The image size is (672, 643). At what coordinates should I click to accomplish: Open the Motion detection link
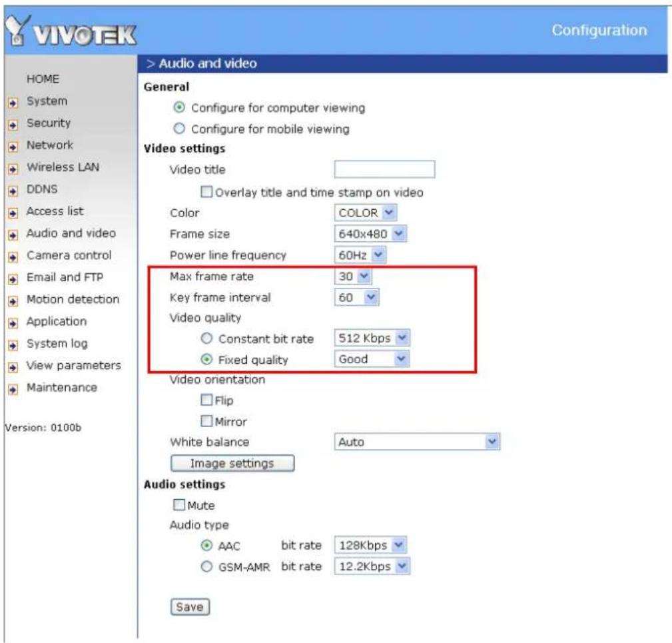73,299
